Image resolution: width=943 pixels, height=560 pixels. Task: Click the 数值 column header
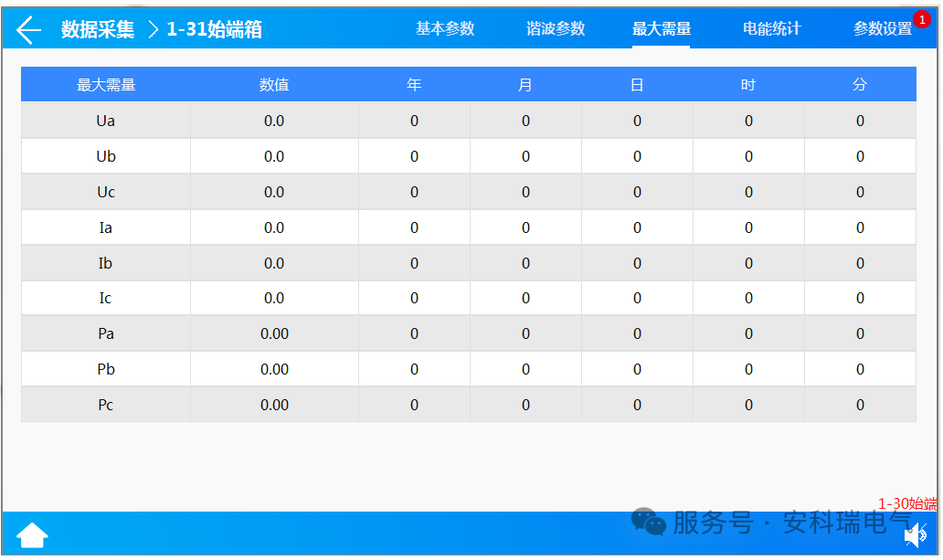[274, 85]
